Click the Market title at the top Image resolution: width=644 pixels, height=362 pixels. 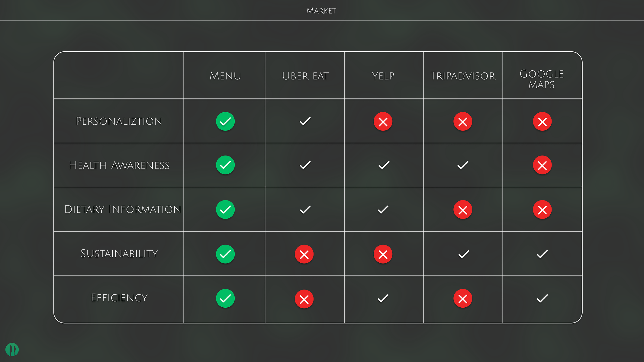[x=321, y=11]
